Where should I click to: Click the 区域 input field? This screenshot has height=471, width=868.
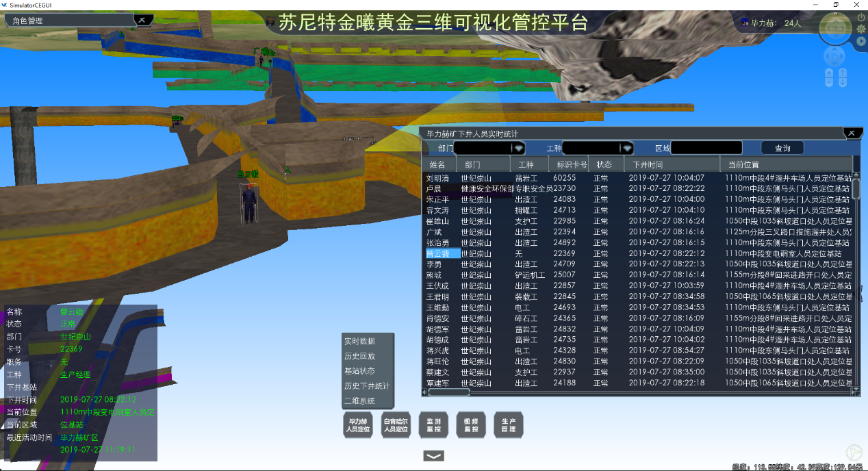click(706, 148)
